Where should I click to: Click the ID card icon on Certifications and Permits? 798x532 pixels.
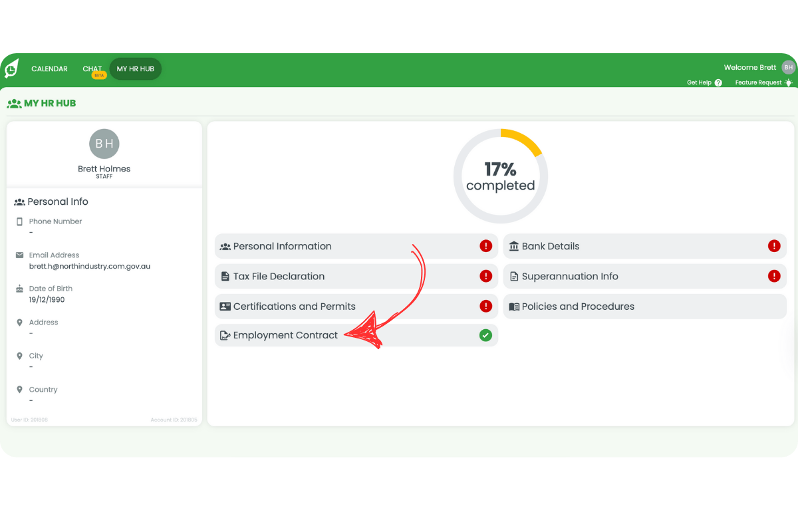pyautogui.click(x=226, y=306)
